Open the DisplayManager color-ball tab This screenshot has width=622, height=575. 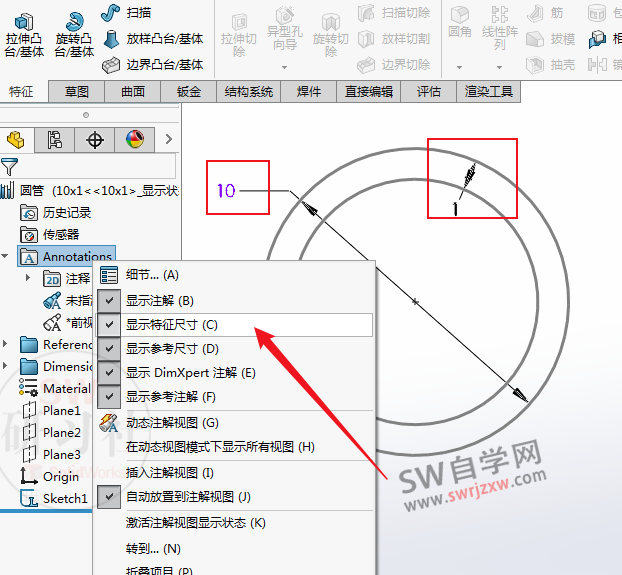[134, 140]
